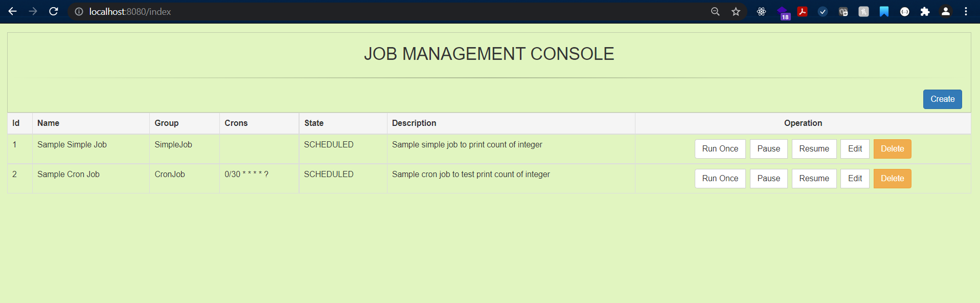Reload the page with the refresh icon
This screenshot has width=980, height=303.
pyautogui.click(x=54, y=11)
